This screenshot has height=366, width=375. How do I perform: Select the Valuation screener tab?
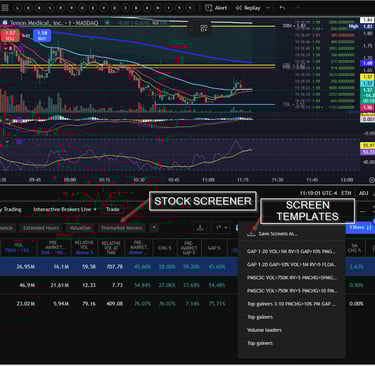coord(80,228)
